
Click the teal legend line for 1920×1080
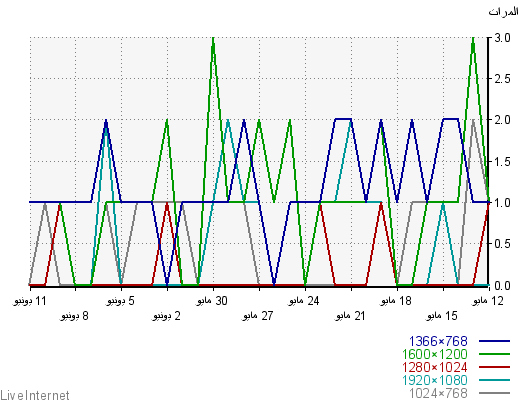pos(494,380)
